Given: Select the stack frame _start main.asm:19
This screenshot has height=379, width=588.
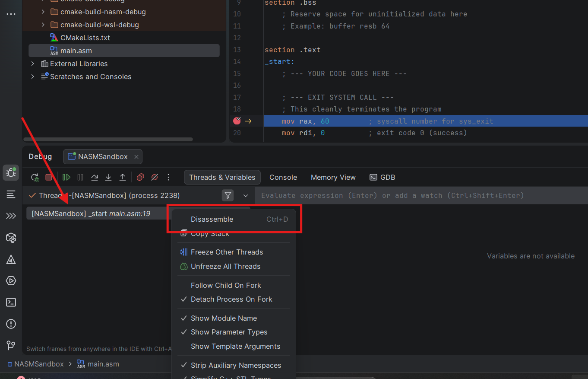Looking at the screenshot, I should (98, 213).
